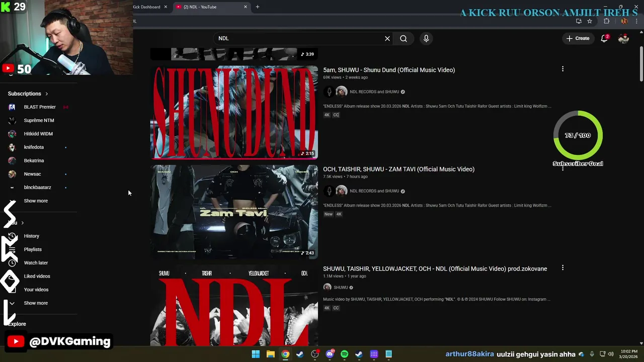Open Spotify from the taskbar
This screenshot has height=362, width=644.
(x=344, y=354)
